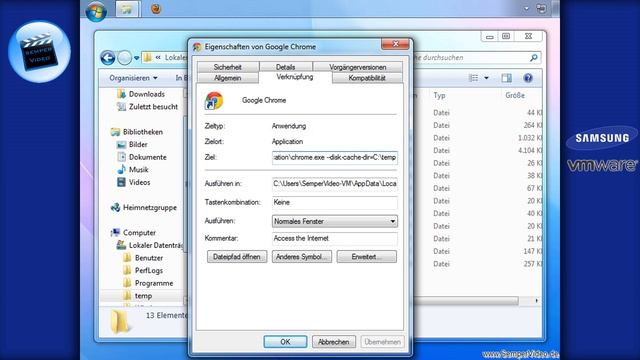640x360 pixels.
Task: Switch to the Details tab
Action: pyautogui.click(x=285, y=67)
